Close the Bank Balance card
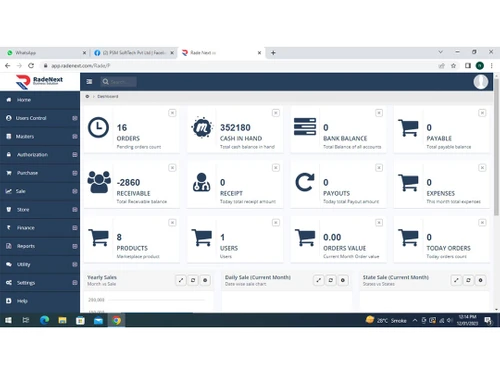Image resolution: width=500 pixels, height=375 pixels. 379,113
